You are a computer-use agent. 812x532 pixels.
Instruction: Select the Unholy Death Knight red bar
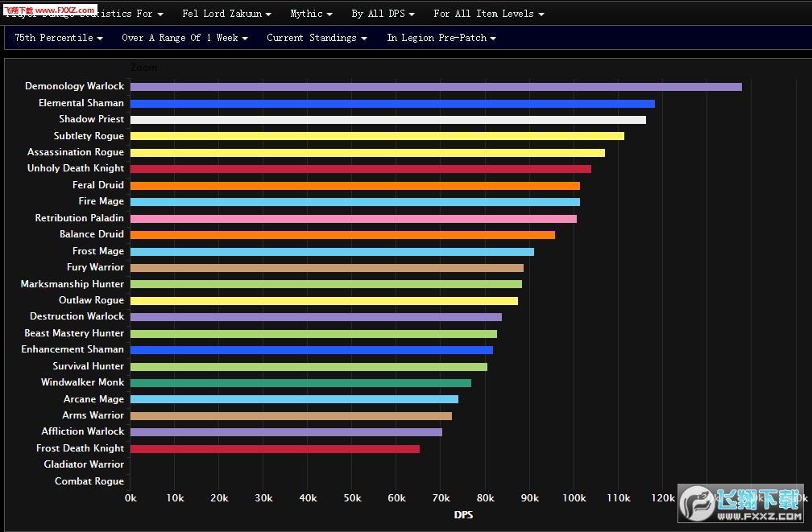[360, 169]
